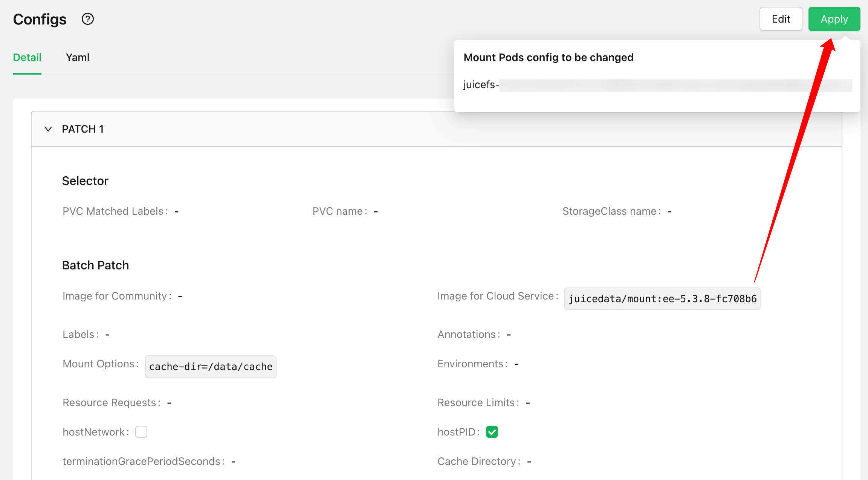Click the cache-dir=/data/cache mount option

click(211, 367)
